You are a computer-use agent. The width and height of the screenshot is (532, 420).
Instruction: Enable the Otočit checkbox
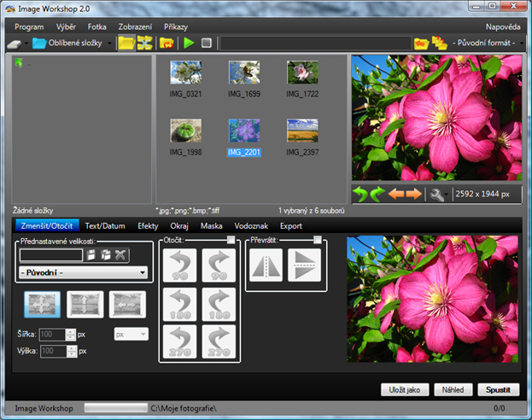(231, 241)
